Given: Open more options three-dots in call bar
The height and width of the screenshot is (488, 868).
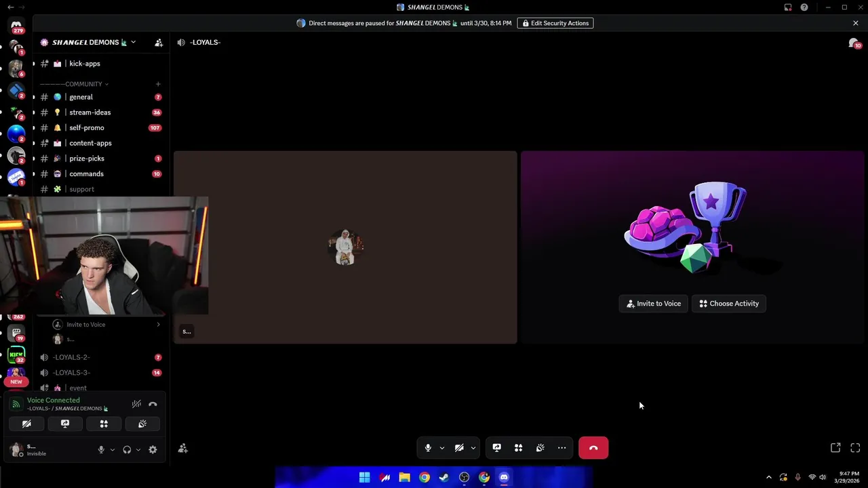Looking at the screenshot, I should click(561, 448).
